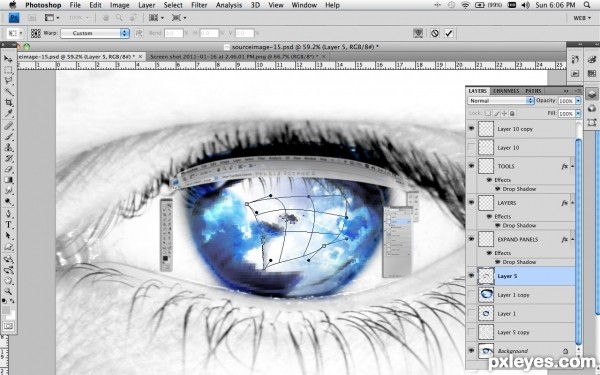Open the Opacity slider arrow

pos(578,101)
